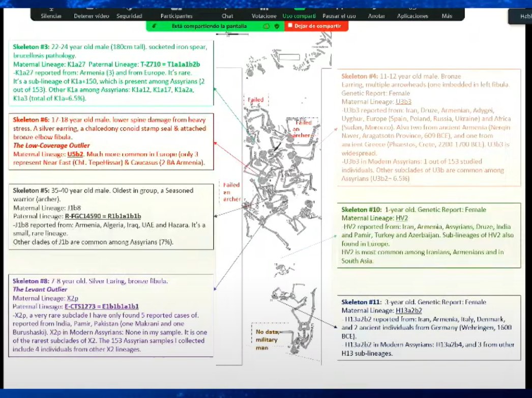
Task: Open the Más options menu
Action: (x=447, y=14)
